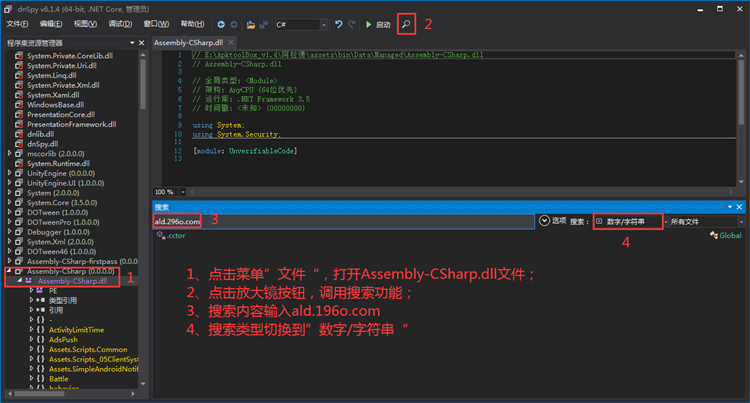Open the Number/String search type dropdown
Viewport: 750px width, 403px height.
click(627, 220)
